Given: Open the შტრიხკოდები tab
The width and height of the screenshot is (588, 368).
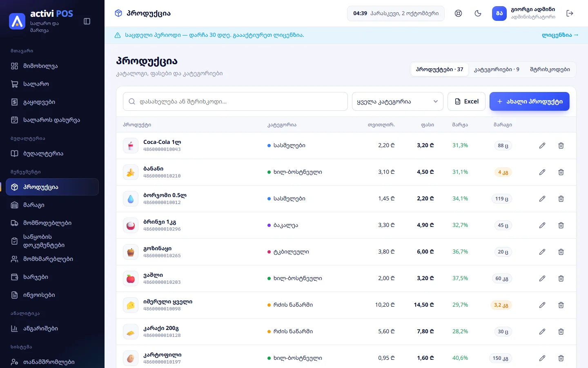Looking at the screenshot, I should (x=550, y=70).
